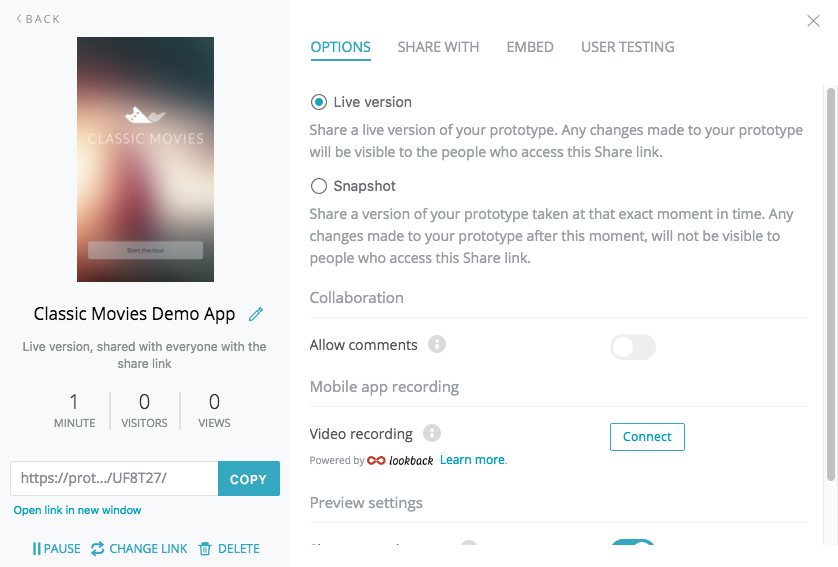Viewport: 838px width, 567px height.
Task: Open the User Testing tab
Action: (627, 47)
